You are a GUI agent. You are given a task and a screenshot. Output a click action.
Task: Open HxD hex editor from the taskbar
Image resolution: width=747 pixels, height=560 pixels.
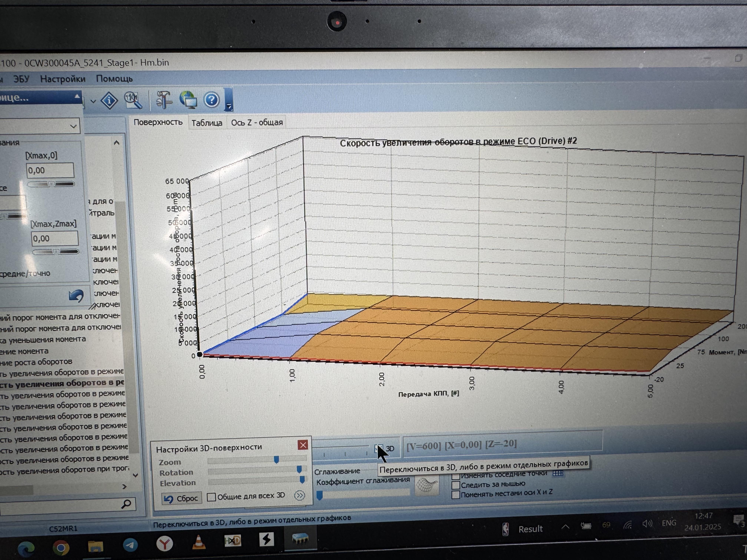pos(233,541)
